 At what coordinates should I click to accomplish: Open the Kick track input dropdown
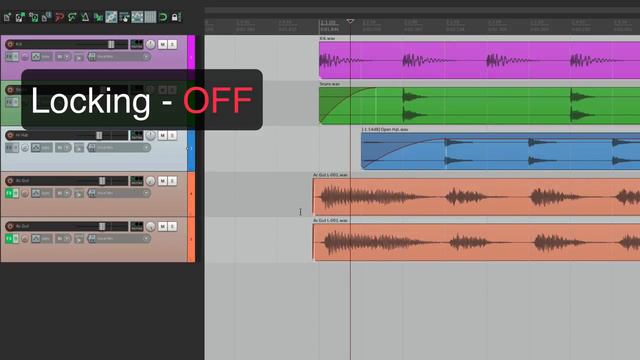tap(119, 57)
